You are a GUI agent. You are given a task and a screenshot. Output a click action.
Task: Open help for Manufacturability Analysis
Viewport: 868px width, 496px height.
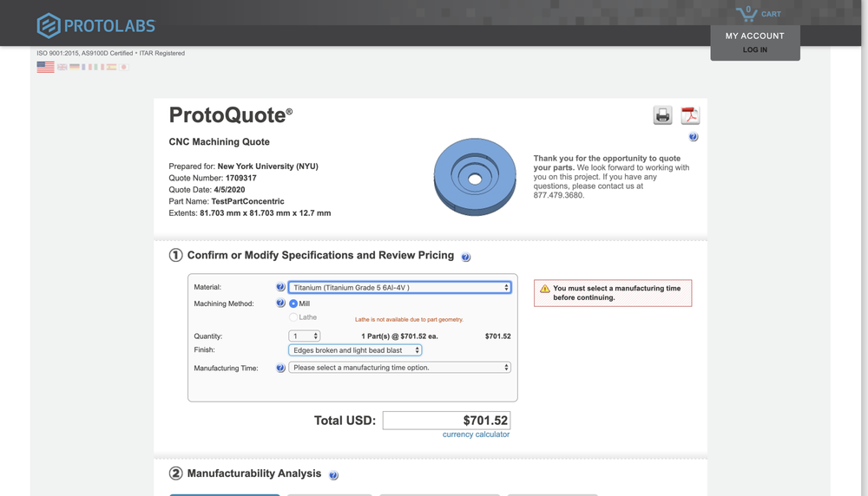click(x=333, y=475)
